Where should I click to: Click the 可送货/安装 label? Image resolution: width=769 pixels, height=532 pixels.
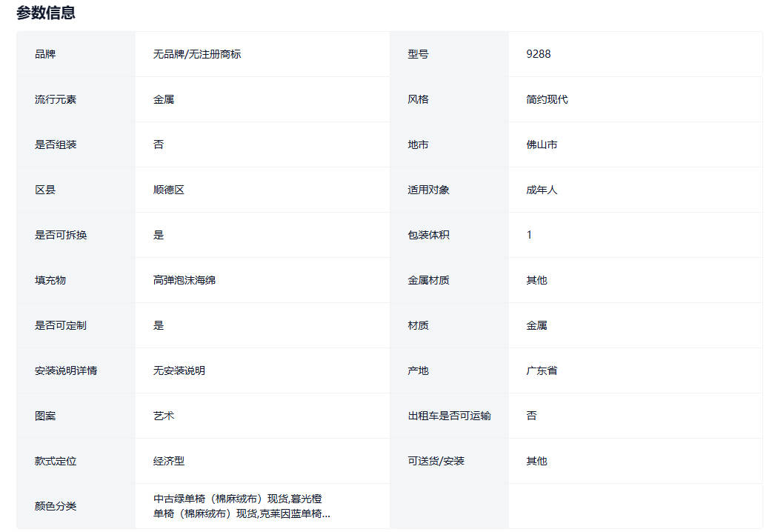[436, 461]
